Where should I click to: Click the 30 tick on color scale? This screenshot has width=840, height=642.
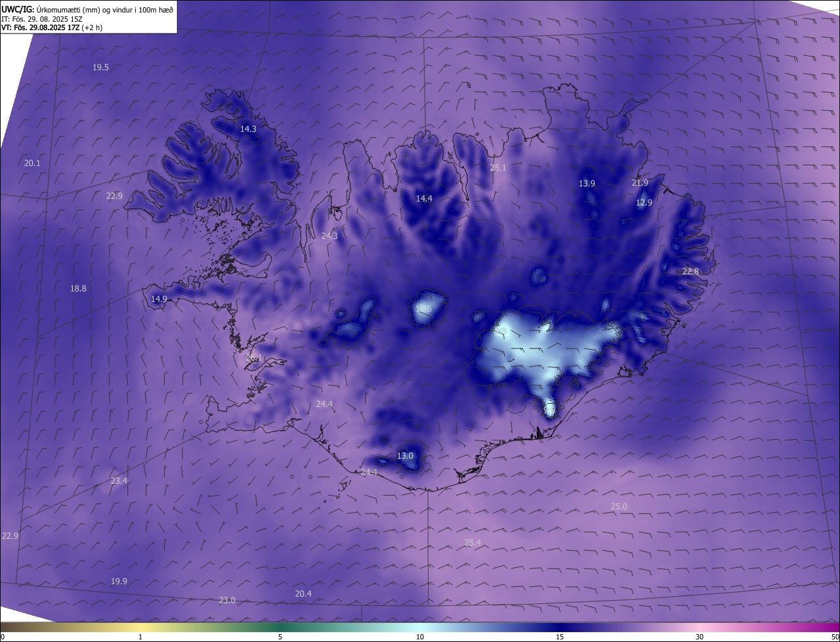pyautogui.click(x=700, y=637)
